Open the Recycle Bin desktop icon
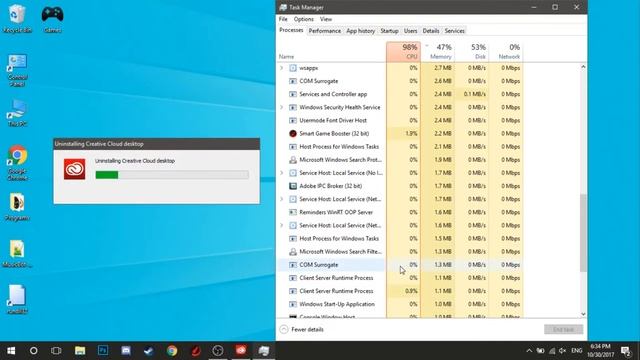The image size is (640, 360). click(x=17, y=18)
